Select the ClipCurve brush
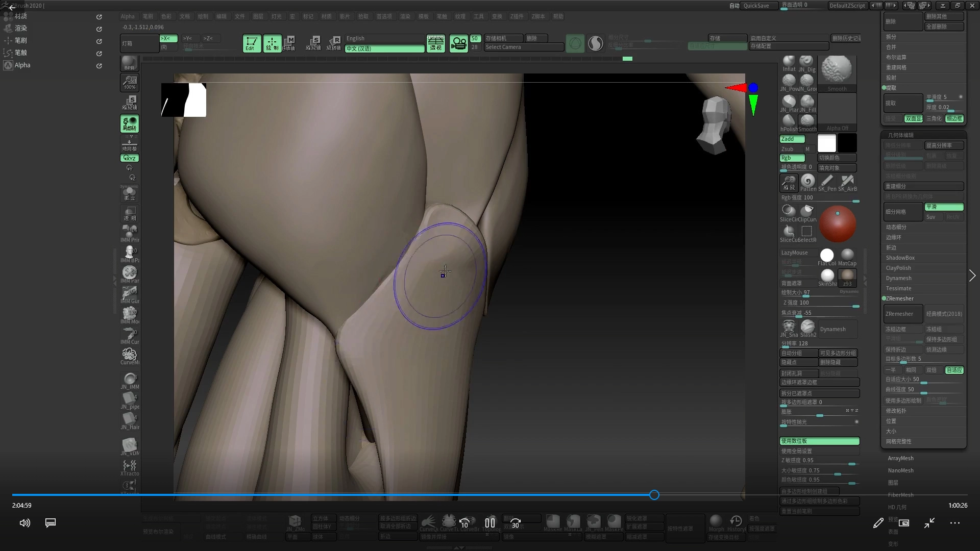 pos(807,211)
